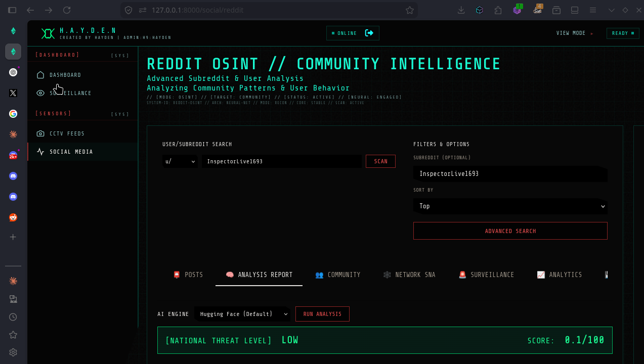Click the ADVANCED SEARCH button
644x364 pixels.
(510, 231)
